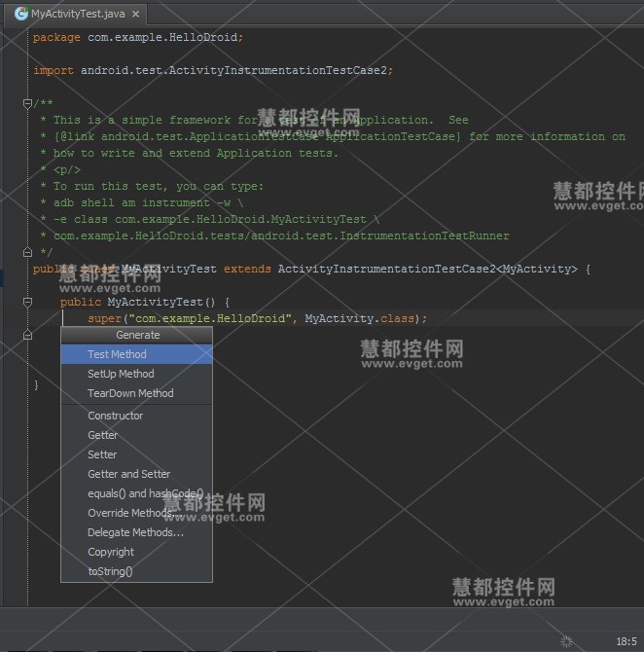Generate toString() method

[137, 572]
